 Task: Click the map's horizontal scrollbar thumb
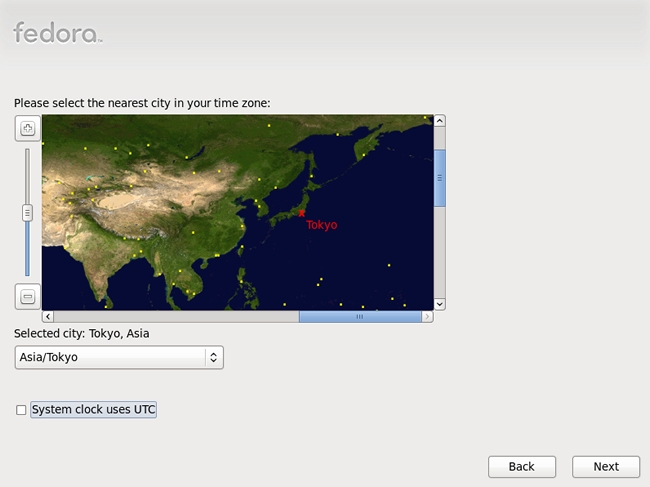click(360, 317)
